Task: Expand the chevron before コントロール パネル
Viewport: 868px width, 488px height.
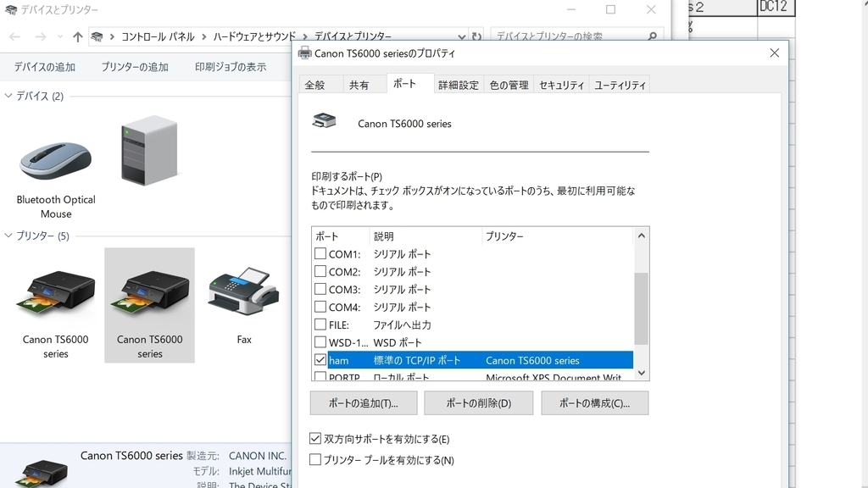Action: click(113, 37)
